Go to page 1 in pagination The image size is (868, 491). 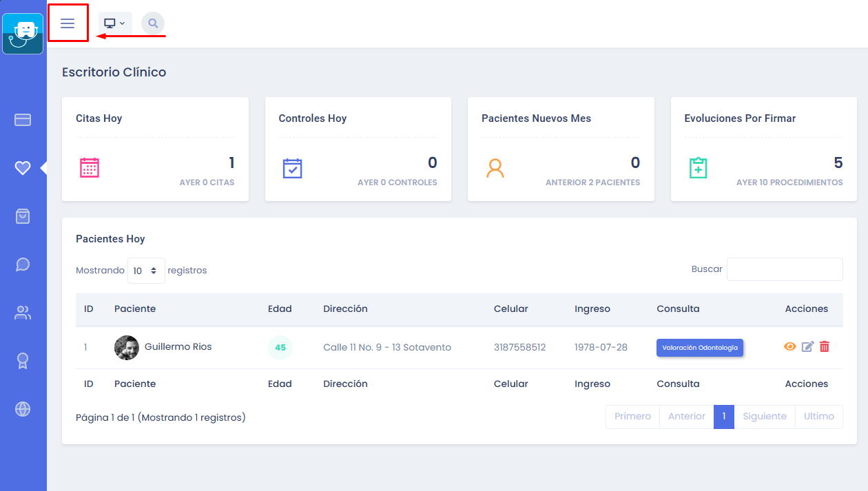tap(724, 417)
